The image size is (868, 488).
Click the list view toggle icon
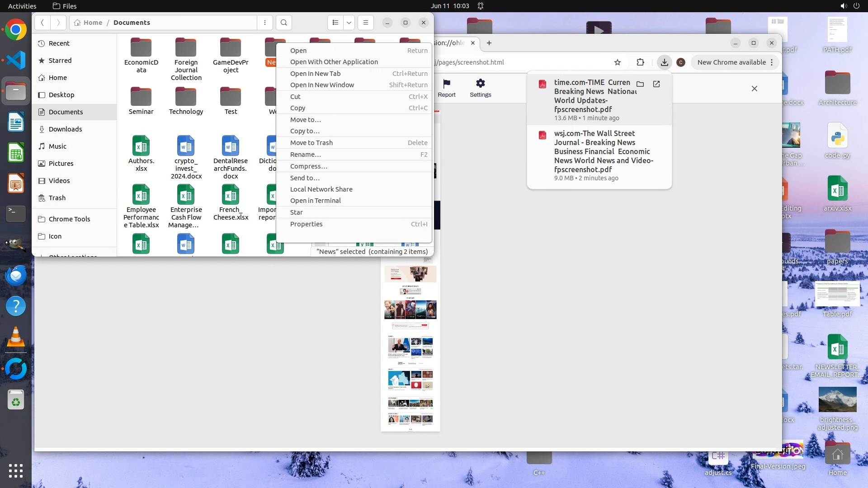(335, 23)
